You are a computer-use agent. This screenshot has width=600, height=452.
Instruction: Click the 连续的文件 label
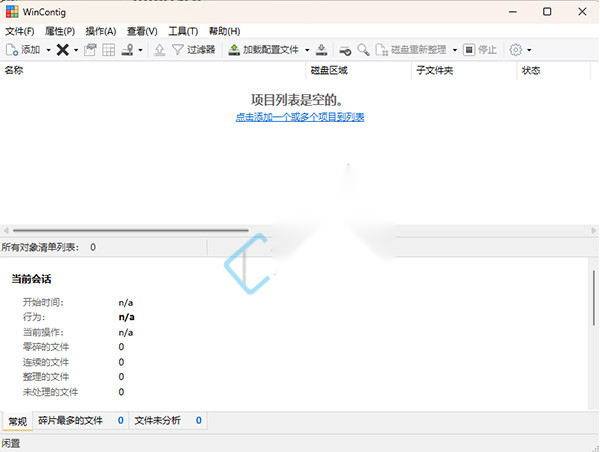(x=46, y=362)
